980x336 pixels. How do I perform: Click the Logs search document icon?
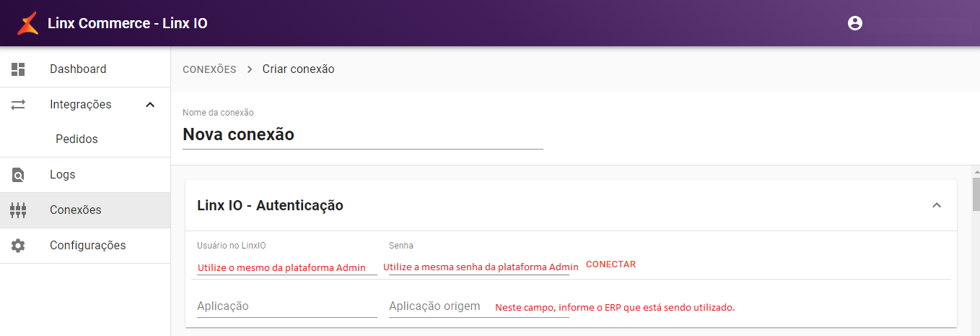pos(18,175)
